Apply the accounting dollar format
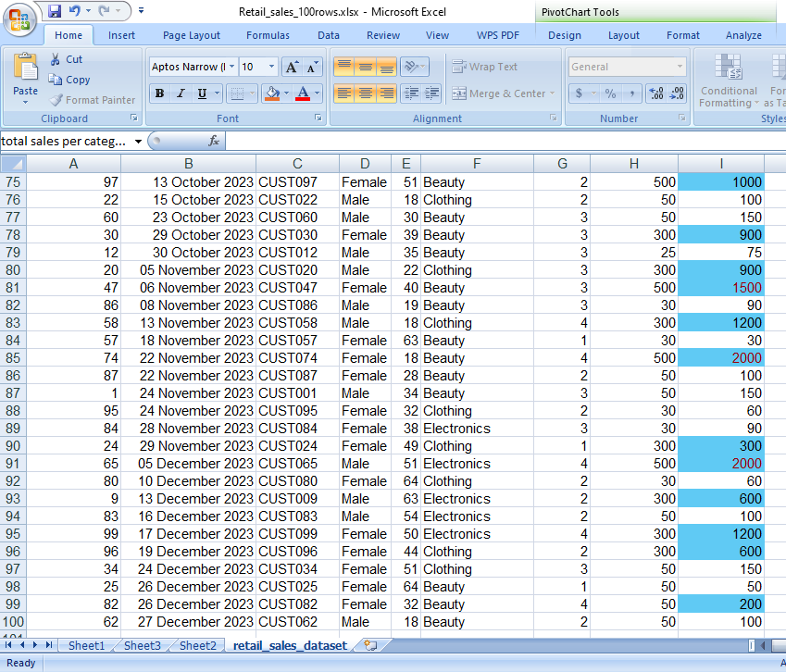The width and height of the screenshot is (786, 672). coord(579,93)
